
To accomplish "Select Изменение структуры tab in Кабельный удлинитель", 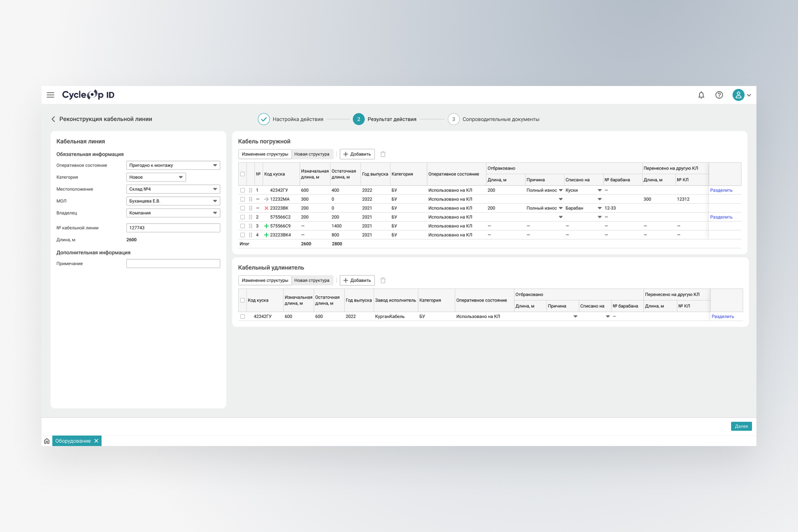I will point(265,281).
